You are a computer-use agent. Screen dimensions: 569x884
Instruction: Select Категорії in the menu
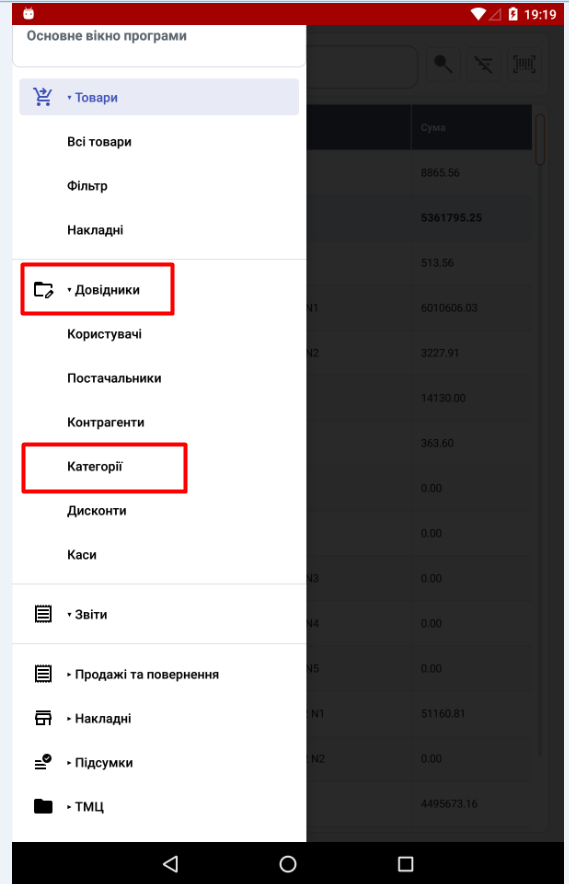point(95,466)
